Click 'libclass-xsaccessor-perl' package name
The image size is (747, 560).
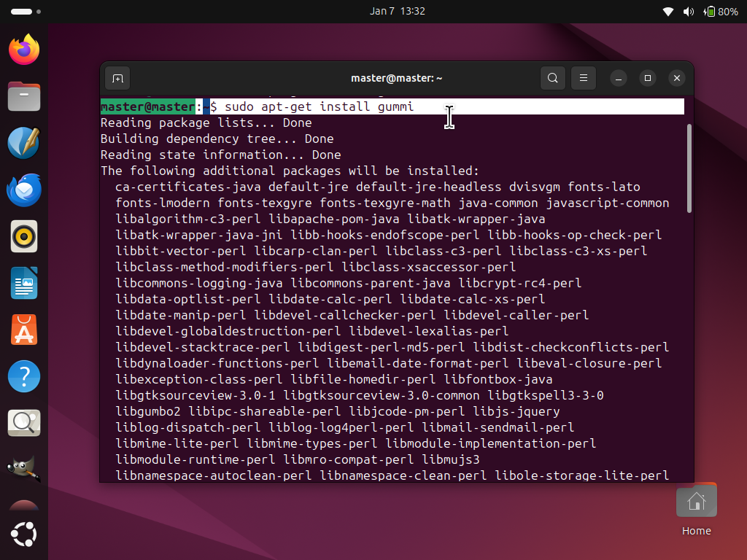429,267
